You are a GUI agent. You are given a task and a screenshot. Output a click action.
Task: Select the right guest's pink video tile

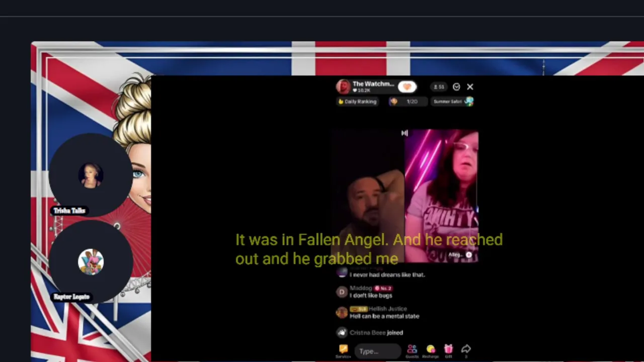click(441, 196)
